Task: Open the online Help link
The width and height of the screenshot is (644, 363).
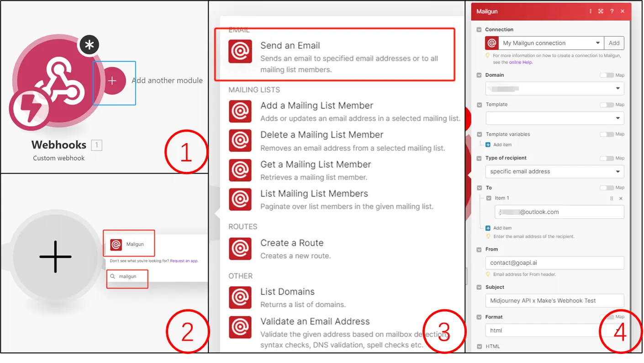Action: 520,62
